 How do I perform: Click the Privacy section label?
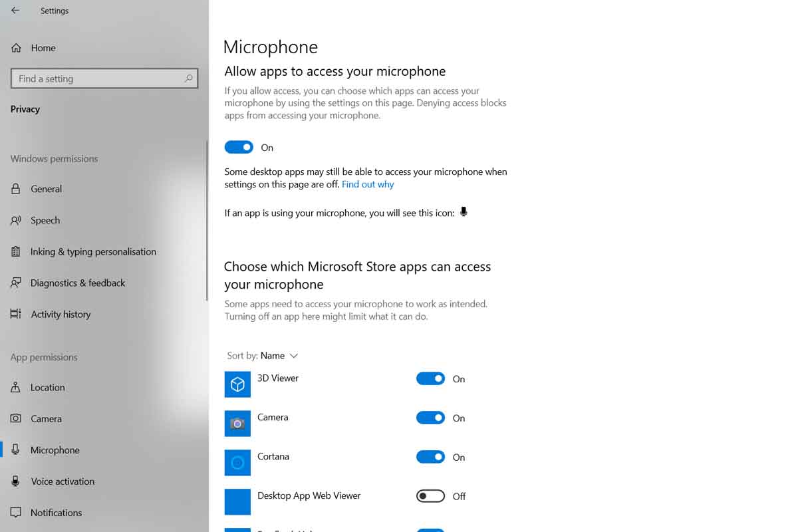tap(25, 109)
